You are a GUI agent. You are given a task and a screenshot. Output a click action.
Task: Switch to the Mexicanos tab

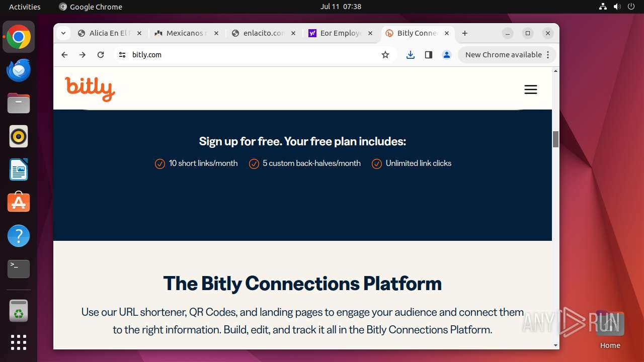(x=187, y=33)
